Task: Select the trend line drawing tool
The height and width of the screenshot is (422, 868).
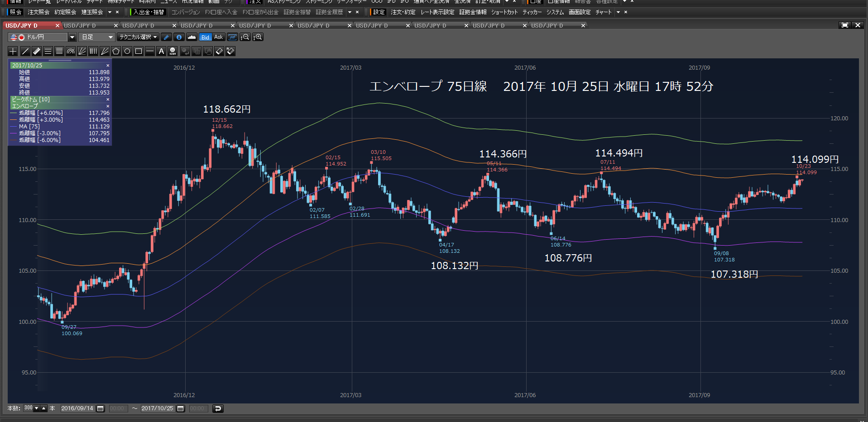Action: coord(25,51)
